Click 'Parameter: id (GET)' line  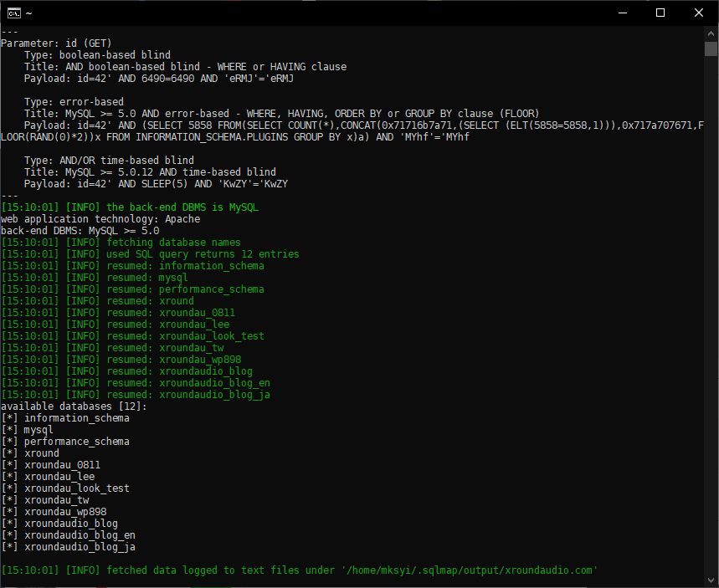[x=56, y=43]
